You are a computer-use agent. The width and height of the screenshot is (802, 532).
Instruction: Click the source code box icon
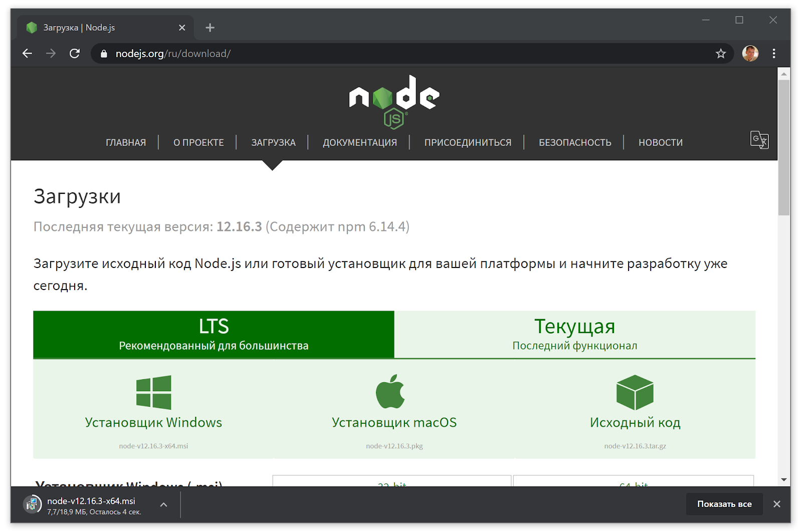coord(635,392)
